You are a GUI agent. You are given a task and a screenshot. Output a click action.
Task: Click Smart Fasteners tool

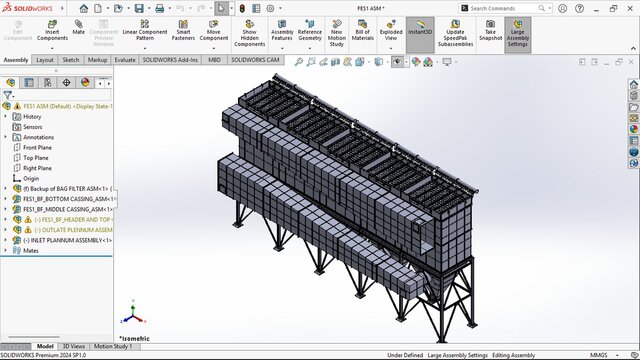pyautogui.click(x=183, y=30)
